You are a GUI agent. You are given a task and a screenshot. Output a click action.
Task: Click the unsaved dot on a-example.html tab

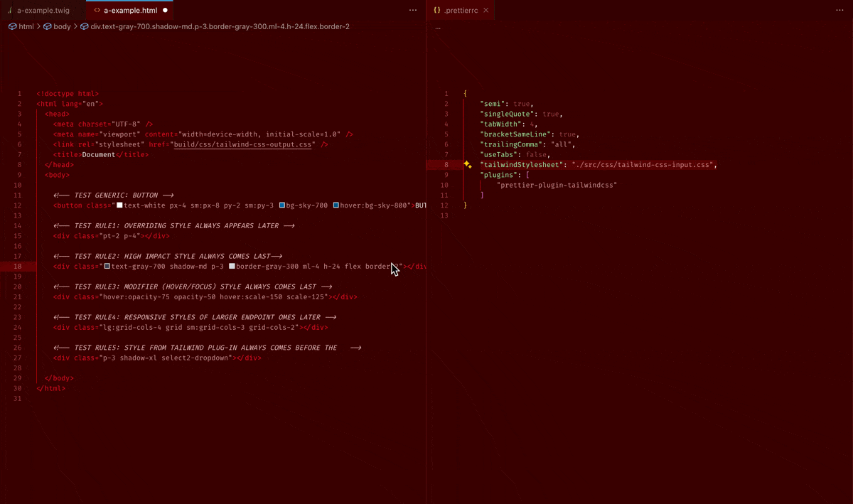[166, 11]
